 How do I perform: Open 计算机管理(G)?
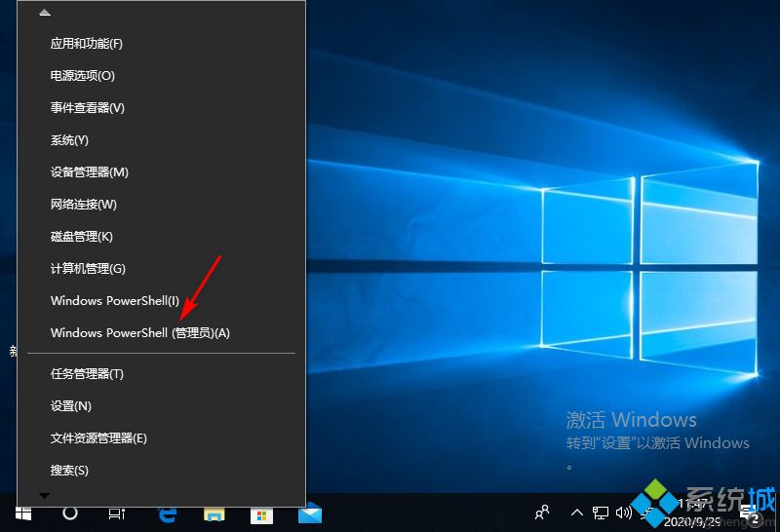(x=161, y=269)
